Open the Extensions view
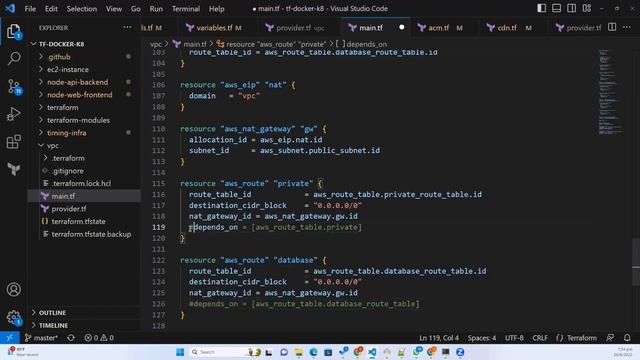Screen dimensions: 640x360 pos(13,142)
